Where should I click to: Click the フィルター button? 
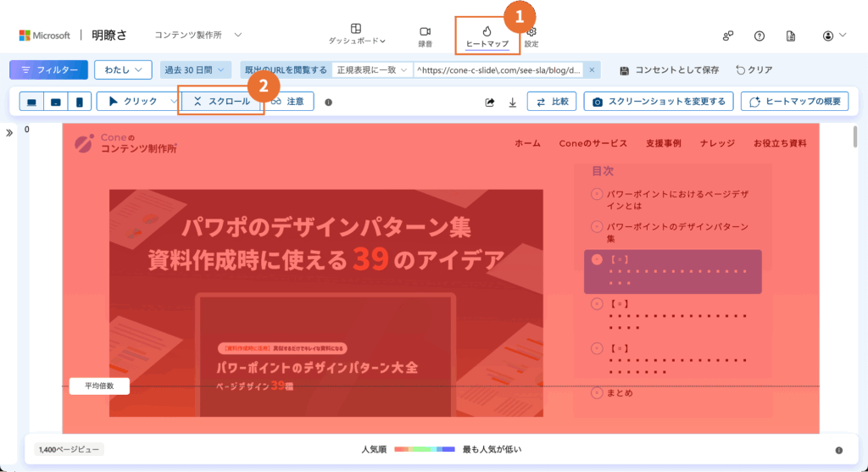[48, 69]
